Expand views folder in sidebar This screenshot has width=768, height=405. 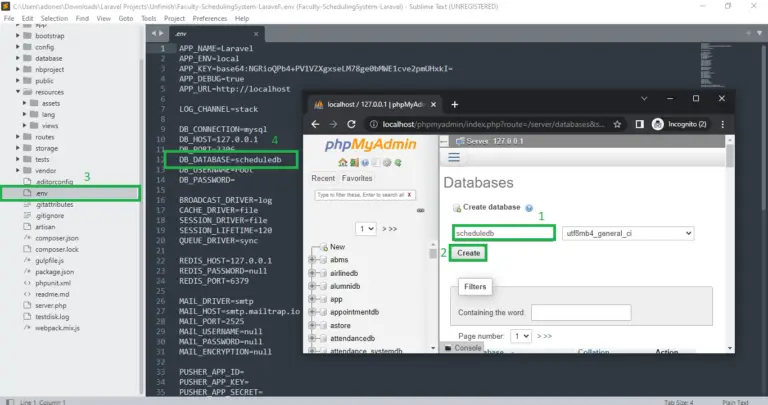click(x=24, y=125)
